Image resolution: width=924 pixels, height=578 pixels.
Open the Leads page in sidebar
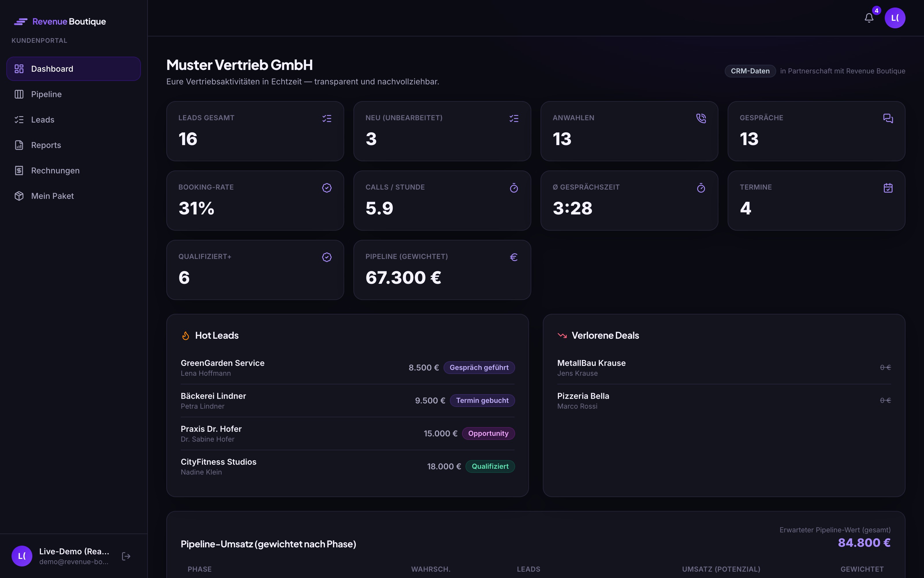coord(74,120)
